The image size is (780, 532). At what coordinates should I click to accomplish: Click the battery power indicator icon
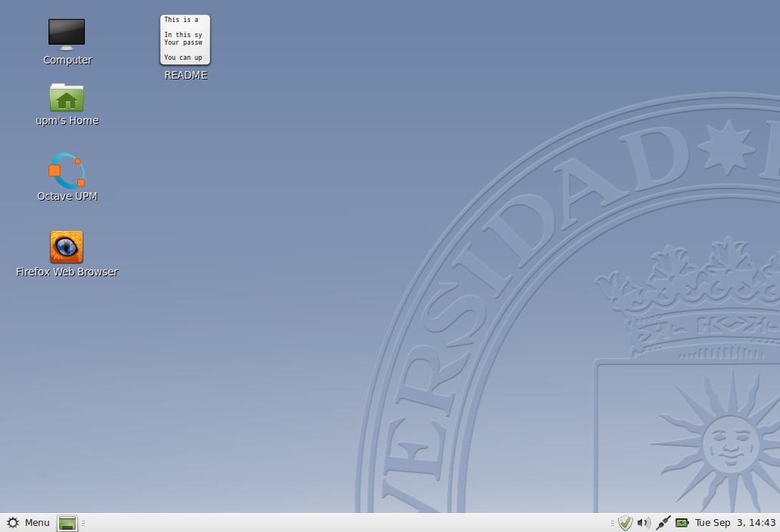click(x=682, y=523)
